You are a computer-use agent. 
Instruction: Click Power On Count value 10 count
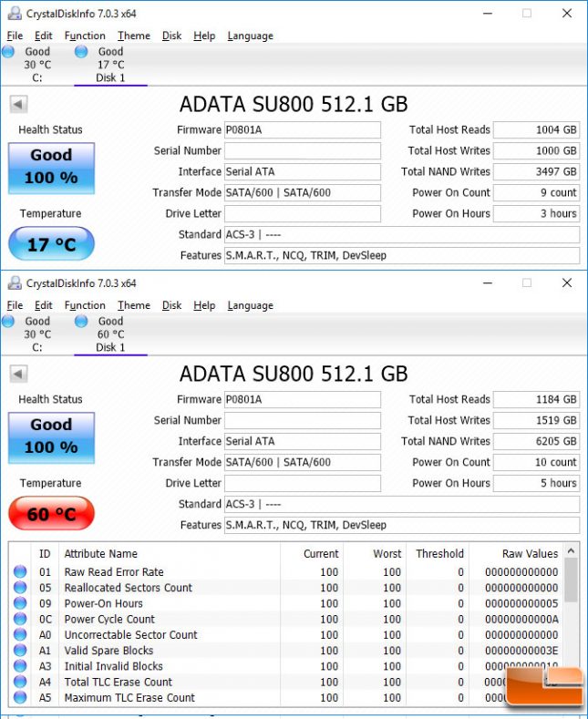tap(536, 462)
